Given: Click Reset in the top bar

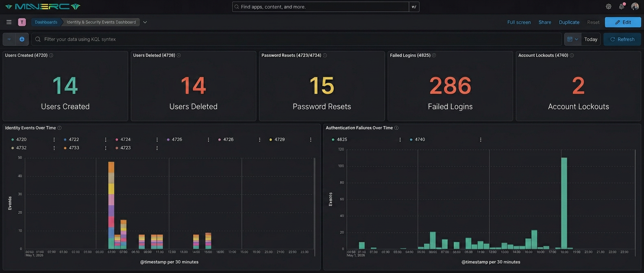Looking at the screenshot, I should click(593, 22).
